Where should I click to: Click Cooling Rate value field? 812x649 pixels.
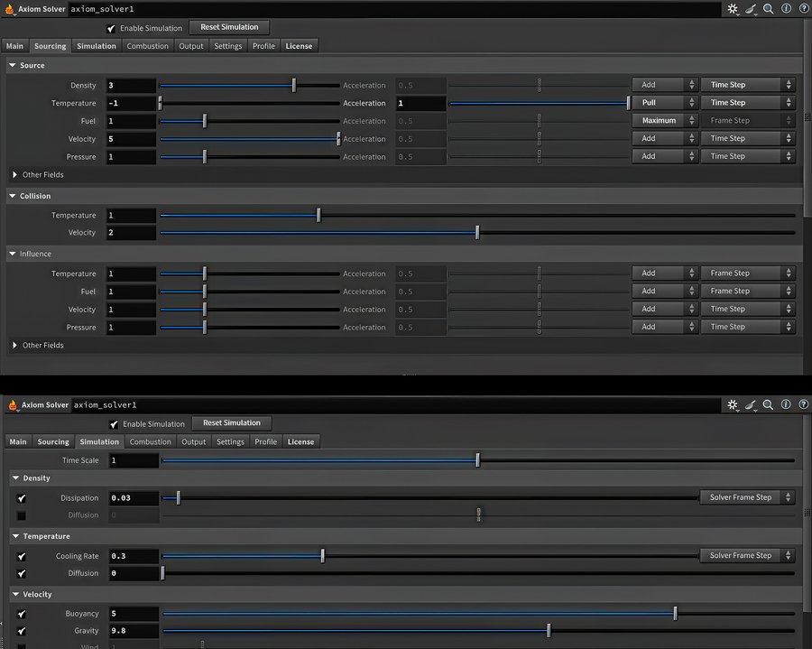point(134,556)
